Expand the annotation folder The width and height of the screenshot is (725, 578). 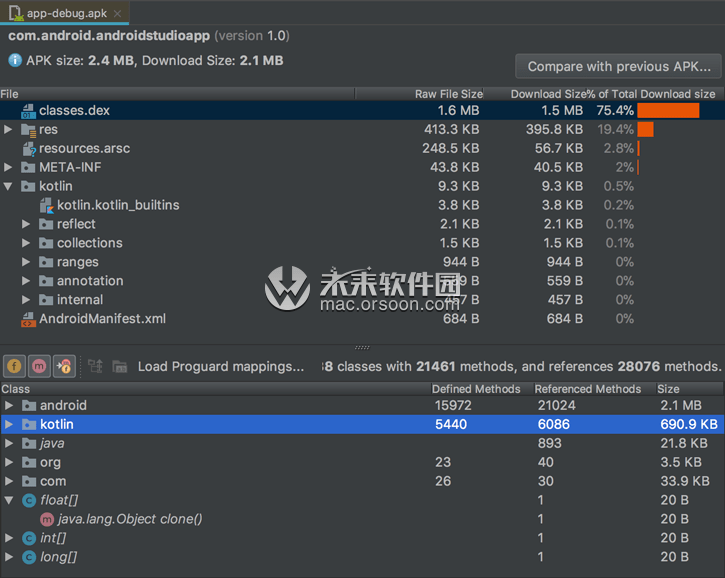click(26, 281)
